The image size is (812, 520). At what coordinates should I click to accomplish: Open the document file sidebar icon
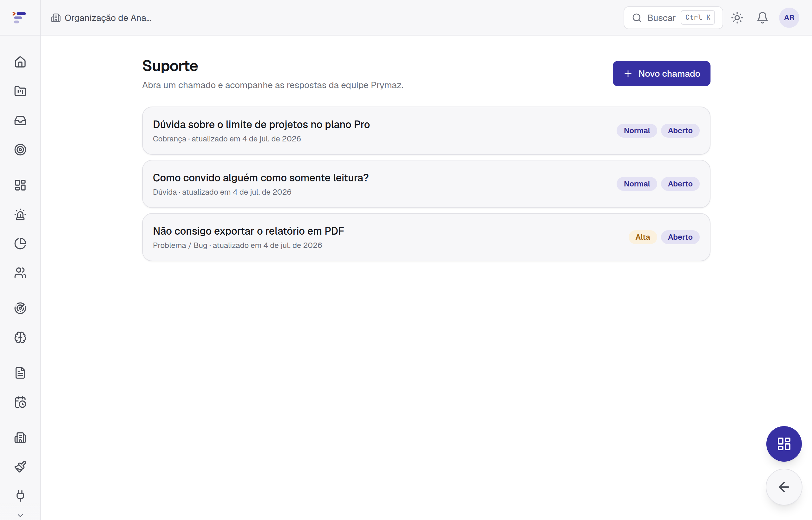[x=20, y=373]
